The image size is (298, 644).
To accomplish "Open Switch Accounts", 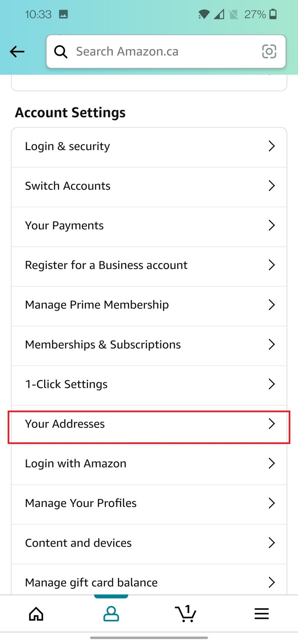I will (68, 186).
